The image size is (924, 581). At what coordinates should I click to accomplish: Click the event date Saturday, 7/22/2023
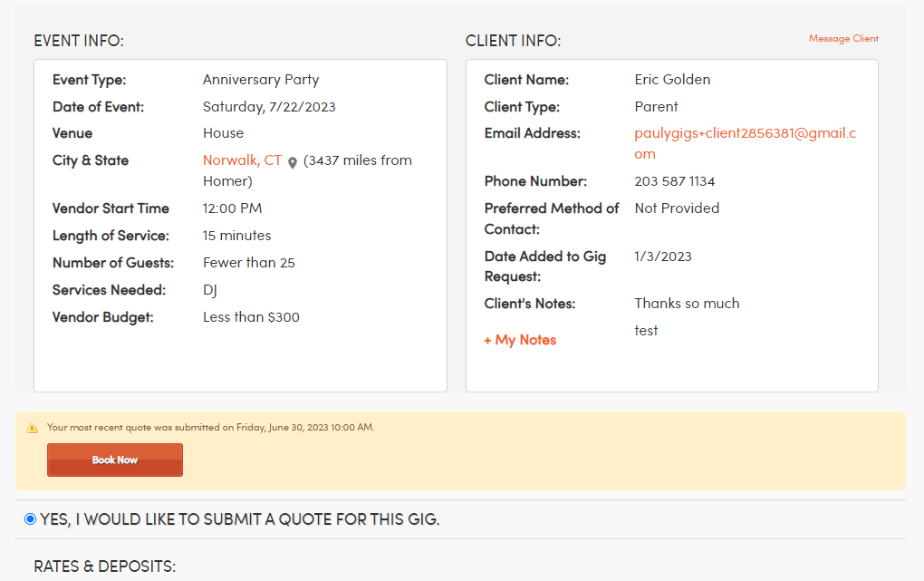point(269,107)
